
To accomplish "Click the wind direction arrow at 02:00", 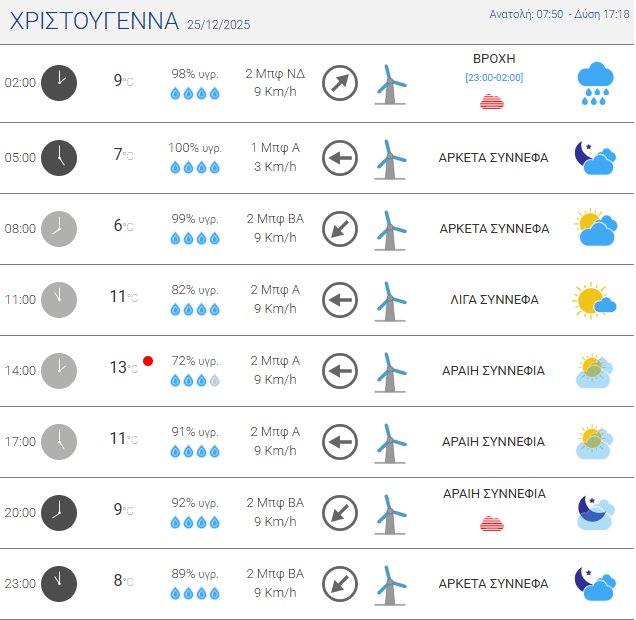I will [340, 83].
